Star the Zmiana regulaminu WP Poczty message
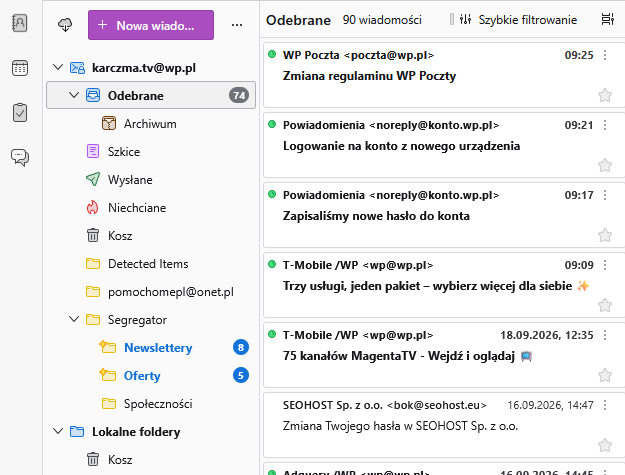Viewport: 625px width, 475px height. (x=605, y=95)
